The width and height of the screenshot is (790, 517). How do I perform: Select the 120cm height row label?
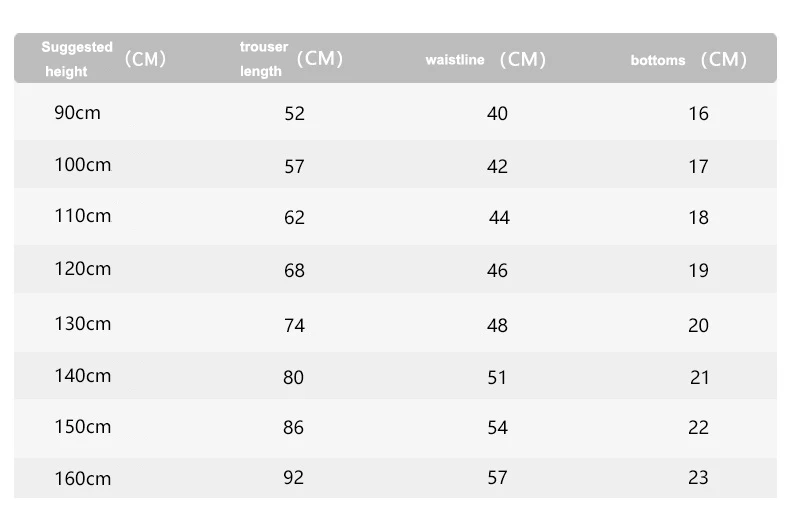click(x=82, y=269)
